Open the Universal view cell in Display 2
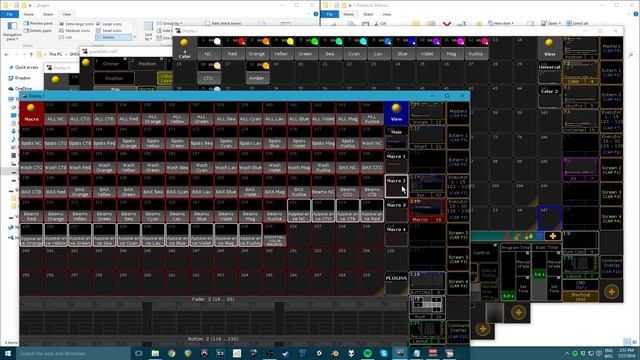This screenshot has width=640, height=360. tap(549, 73)
